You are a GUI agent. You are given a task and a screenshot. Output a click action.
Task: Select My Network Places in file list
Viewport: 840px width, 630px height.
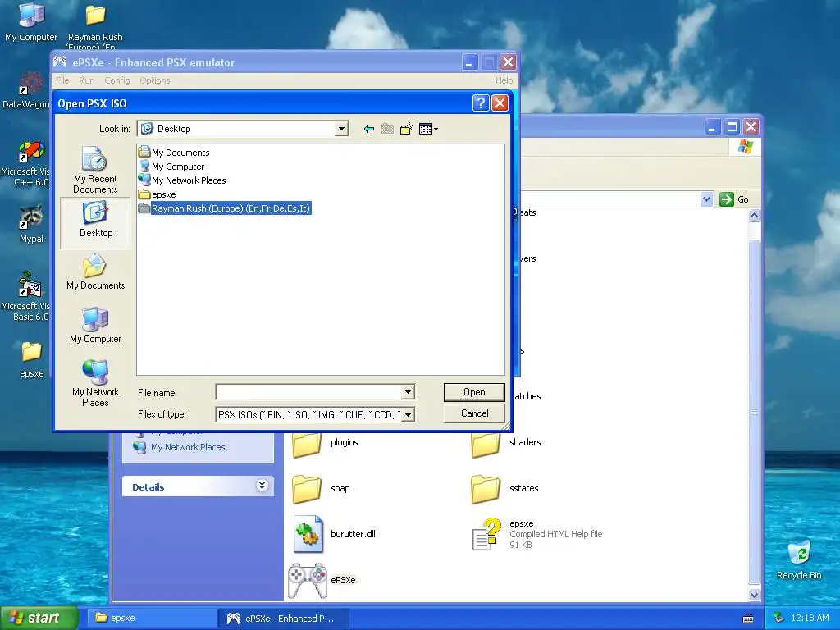[182, 180]
